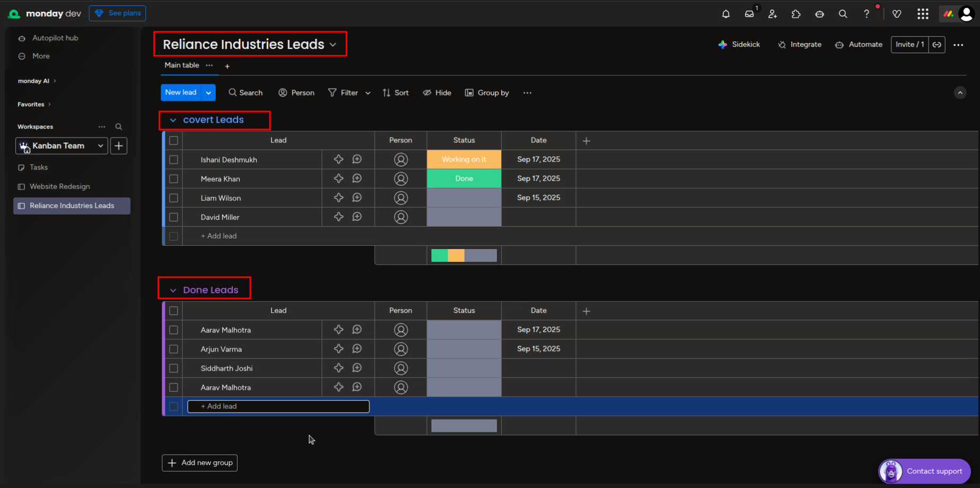Screen dimensions: 980x488
Task: Open the notifications bell
Action: (x=725, y=14)
